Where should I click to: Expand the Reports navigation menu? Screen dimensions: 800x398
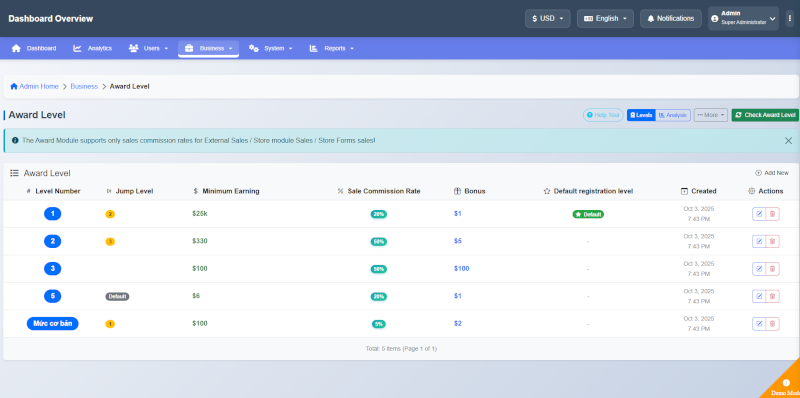point(331,48)
